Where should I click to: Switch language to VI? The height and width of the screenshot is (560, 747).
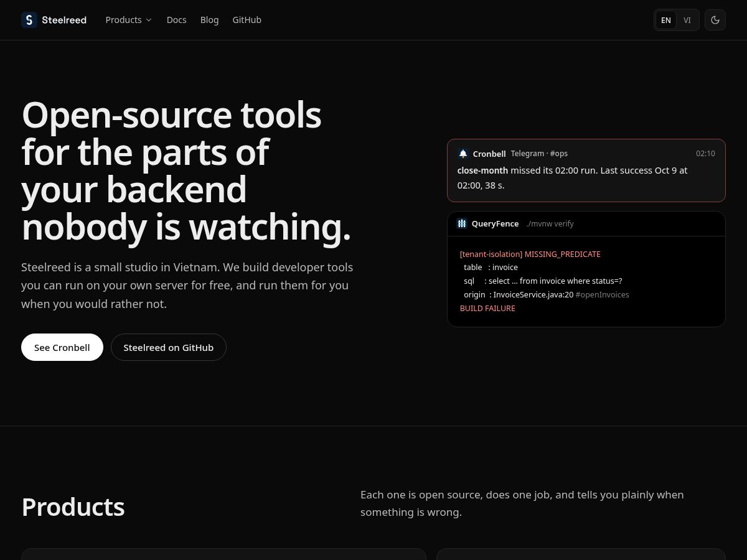point(687,20)
